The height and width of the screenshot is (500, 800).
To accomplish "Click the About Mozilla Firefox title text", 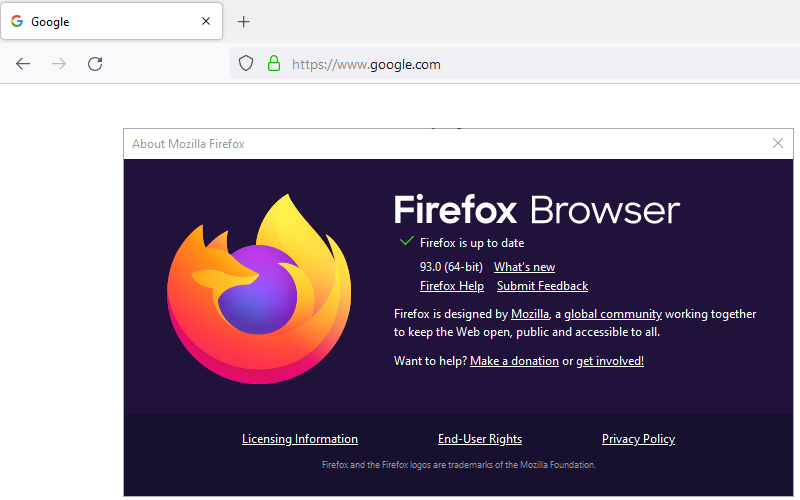I will point(188,144).
